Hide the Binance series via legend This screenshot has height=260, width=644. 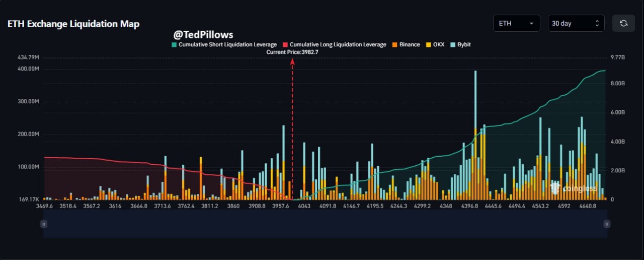click(x=406, y=45)
